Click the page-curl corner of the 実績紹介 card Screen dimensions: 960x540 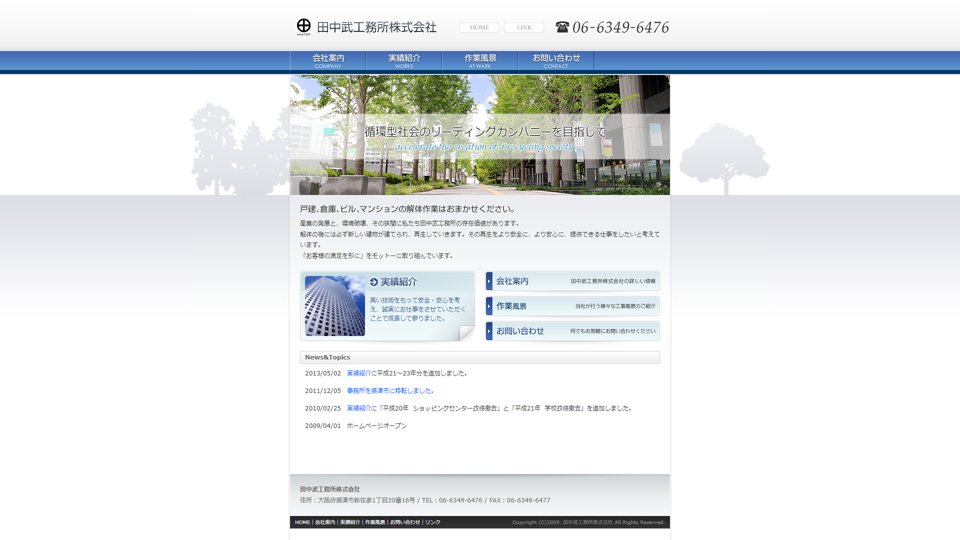click(466, 334)
